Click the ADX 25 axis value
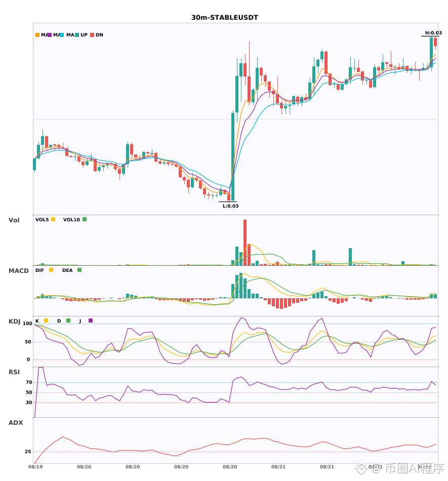Image resolution: width=448 pixels, height=481 pixels. (x=28, y=452)
